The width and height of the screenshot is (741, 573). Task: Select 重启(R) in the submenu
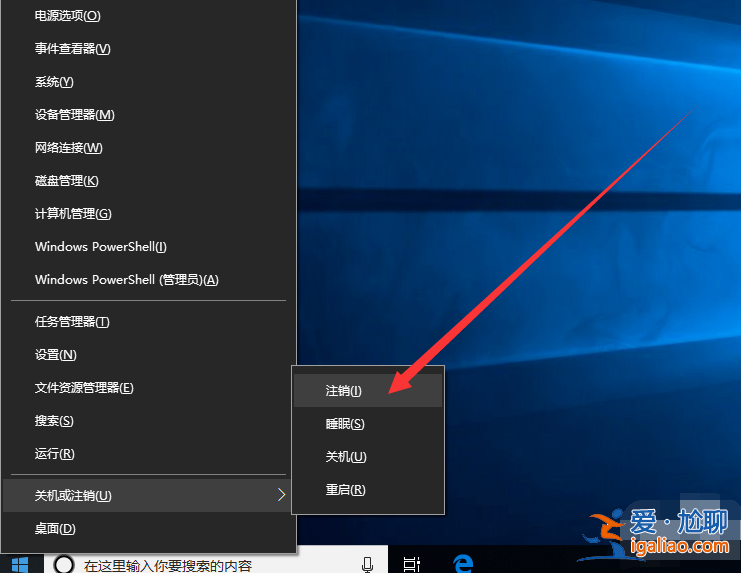click(368, 490)
